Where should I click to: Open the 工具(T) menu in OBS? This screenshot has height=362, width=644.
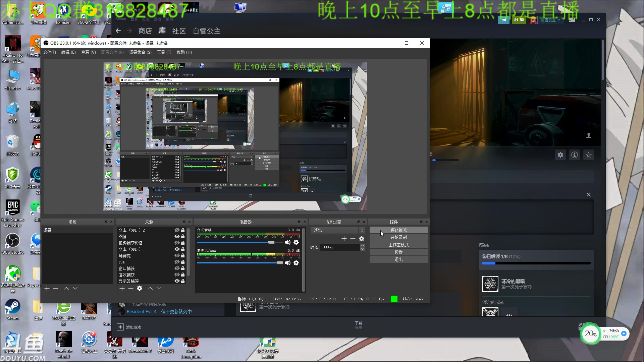pyautogui.click(x=164, y=52)
